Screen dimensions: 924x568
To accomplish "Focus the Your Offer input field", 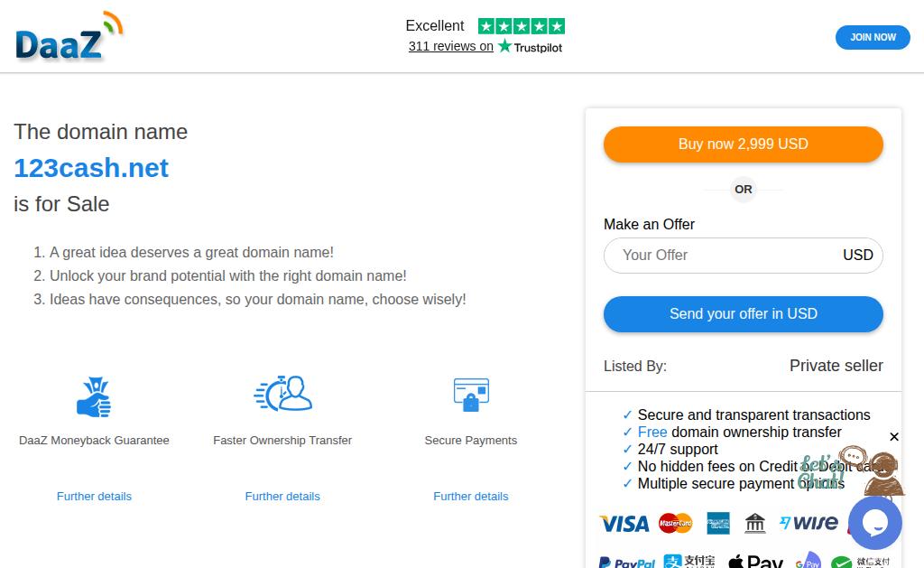I will (722, 256).
